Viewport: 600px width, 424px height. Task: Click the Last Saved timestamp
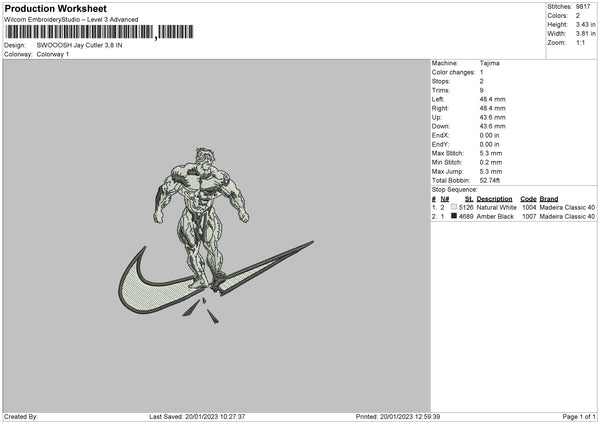coord(197,417)
